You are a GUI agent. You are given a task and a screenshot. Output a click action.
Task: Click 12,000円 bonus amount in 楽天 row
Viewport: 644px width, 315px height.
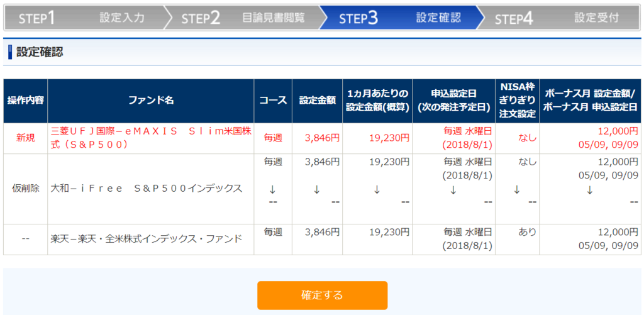618,231
